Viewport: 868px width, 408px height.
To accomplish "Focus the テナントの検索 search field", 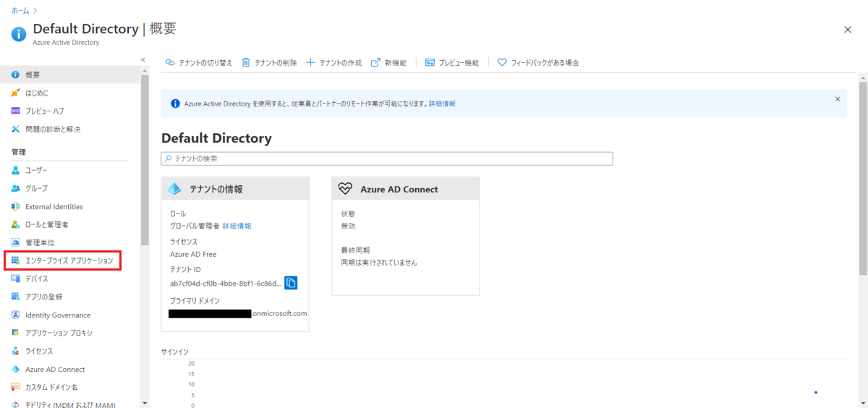I will (x=387, y=158).
